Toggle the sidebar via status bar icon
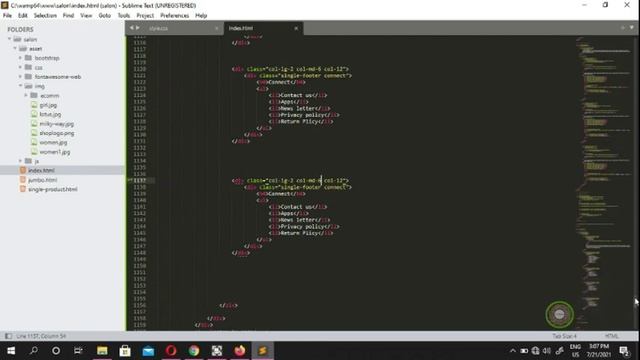640x360 pixels. [x=8, y=336]
